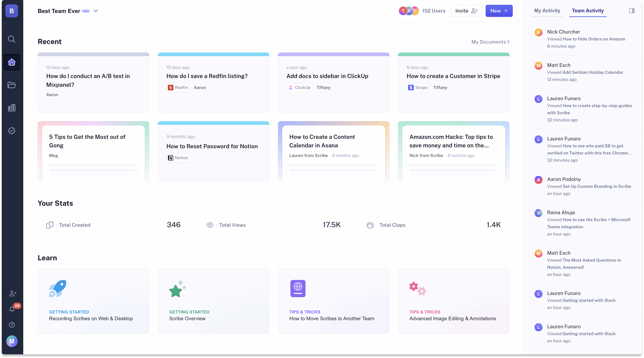644x358 pixels.
Task: Open the user profile avatar M
Action: coord(12,341)
